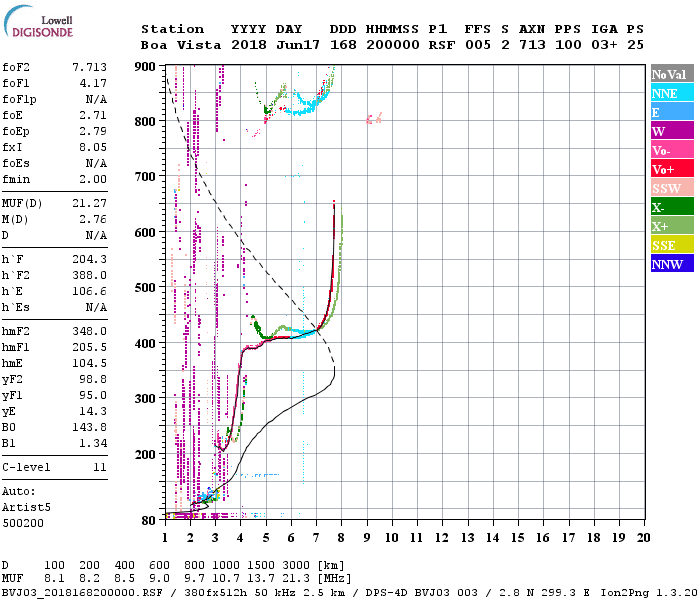Click the foF1 value 4.17
The width and height of the screenshot is (700, 600).
(x=93, y=83)
